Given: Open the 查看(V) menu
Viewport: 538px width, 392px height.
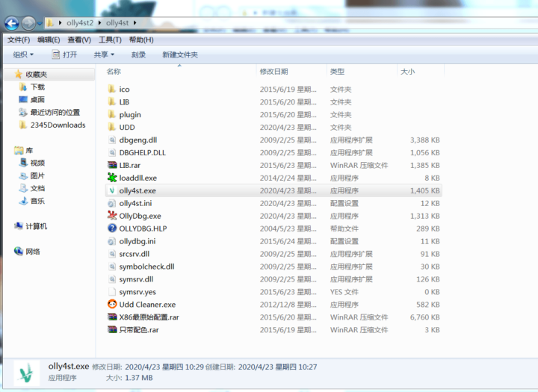Looking at the screenshot, I should tap(79, 40).
